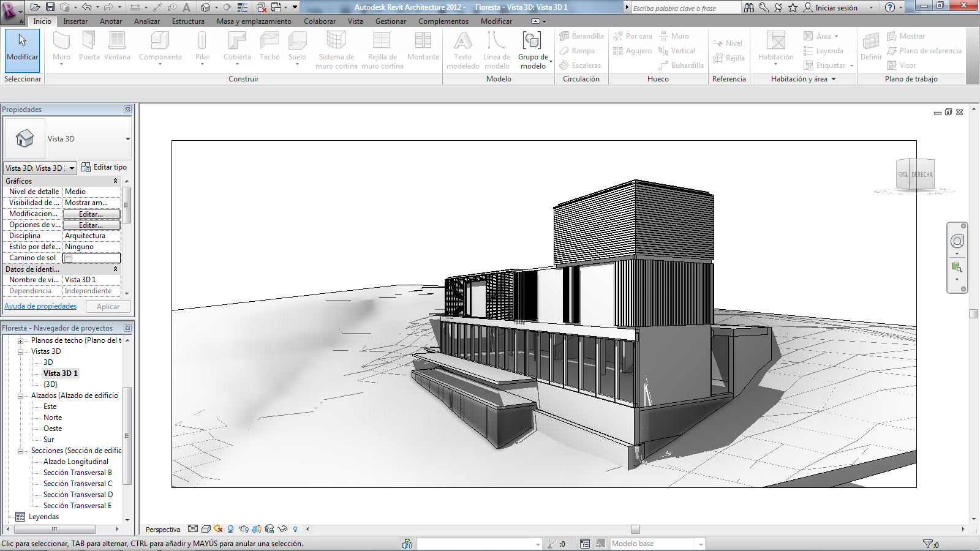Image resolution: width=980 pixels, height=551 pixels.
Task: Open the Nivel de detalle dropdown
Action: pos(91,191)
